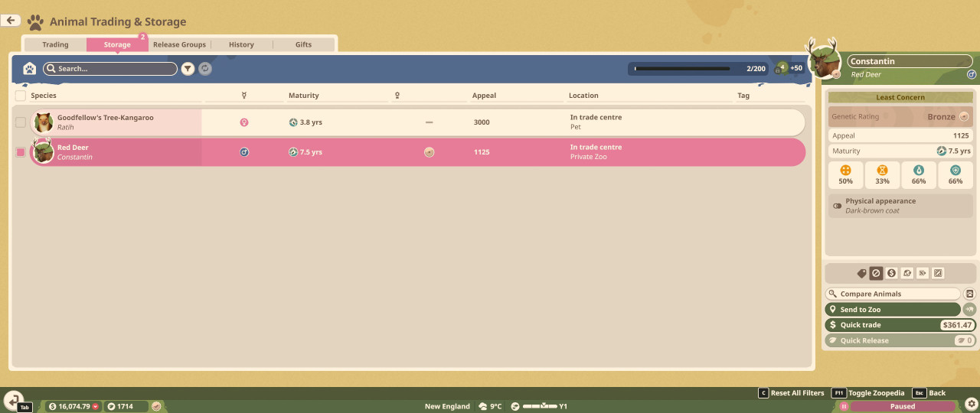980x413 pixels.
Task: Click Constantin's bronze genetic rating icon in list
Action: tap(429, 152)
